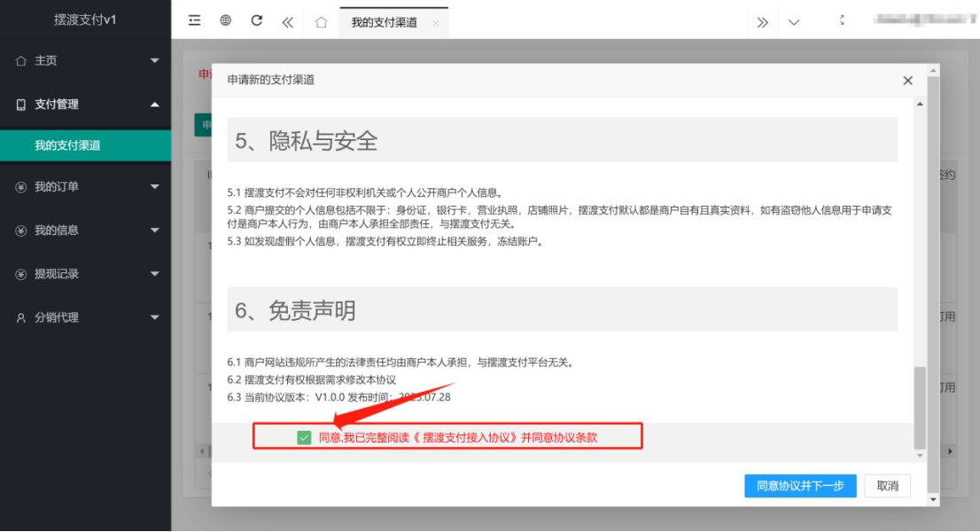Click the outer dialog scrollbar down arrow
This screenshot has width=980, height=532.
[932, 499]
